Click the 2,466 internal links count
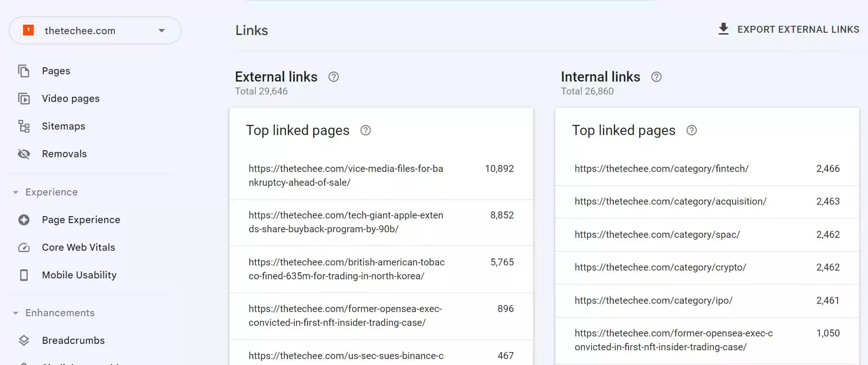This screenshot has height=365, width=868. click(828, 169)
